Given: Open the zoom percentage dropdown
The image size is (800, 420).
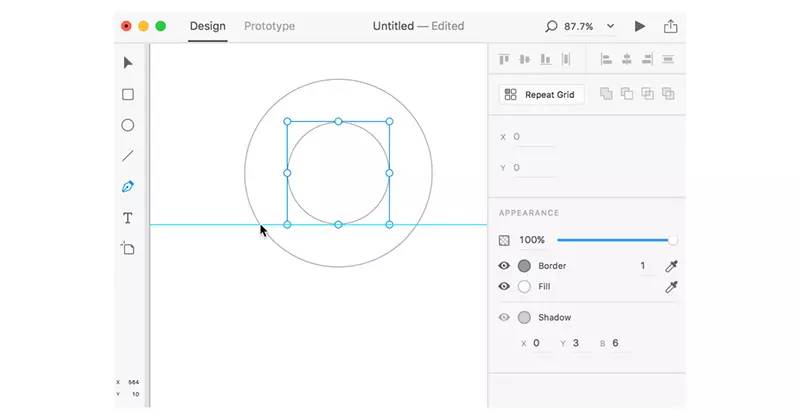Looking at the screenshot, I should (611, 26).
